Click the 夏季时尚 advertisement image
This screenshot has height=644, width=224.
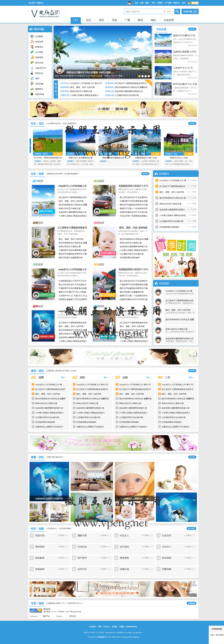[x=176, y=255]
